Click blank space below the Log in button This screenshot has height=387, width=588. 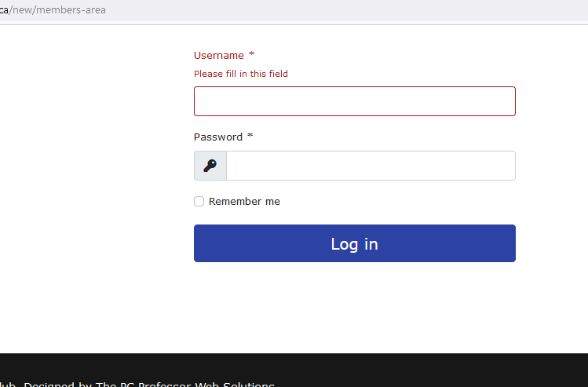[x=354, y=306]
